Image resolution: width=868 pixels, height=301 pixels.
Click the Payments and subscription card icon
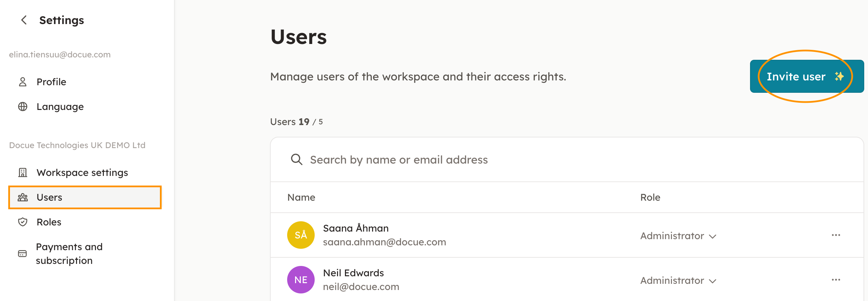point(22,254)
